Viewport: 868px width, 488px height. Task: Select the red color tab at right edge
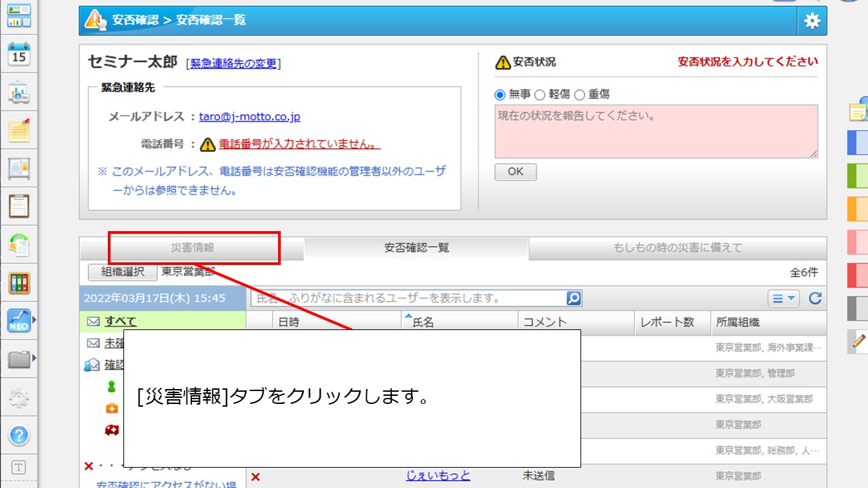[x=859, y=274]
